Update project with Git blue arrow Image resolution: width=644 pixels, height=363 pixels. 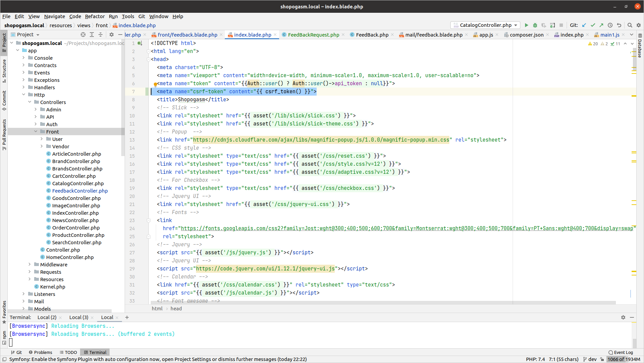click(x=584, y=25)
